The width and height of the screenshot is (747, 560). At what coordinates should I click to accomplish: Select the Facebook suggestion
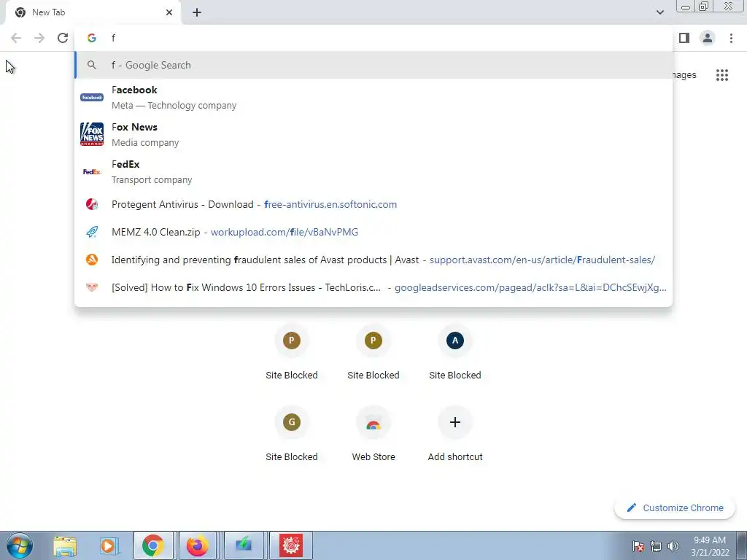point(373,97)
